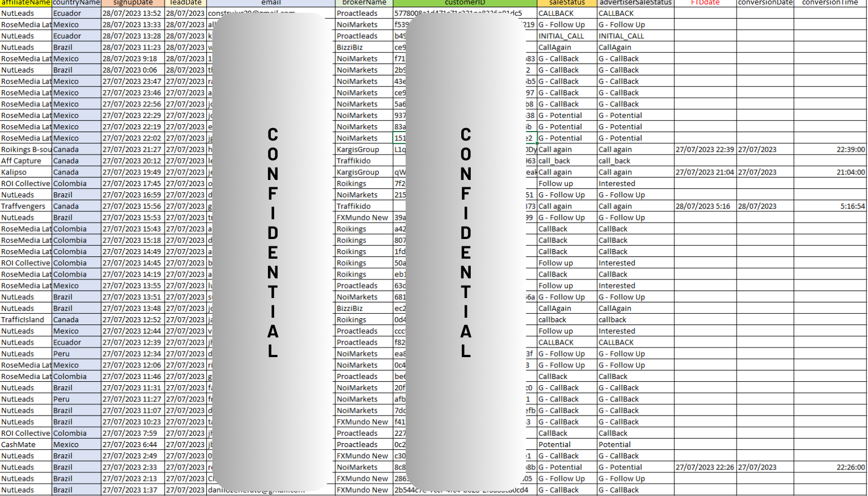Click FTDdate cell 27/07/2023 21:04
This screenshot has width=868, height=496.
[x=705, y=172]
